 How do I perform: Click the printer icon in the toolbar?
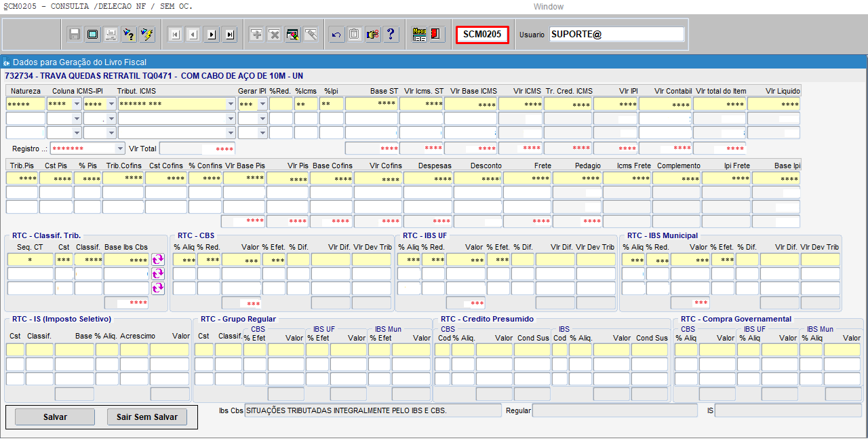pos(110,35)
